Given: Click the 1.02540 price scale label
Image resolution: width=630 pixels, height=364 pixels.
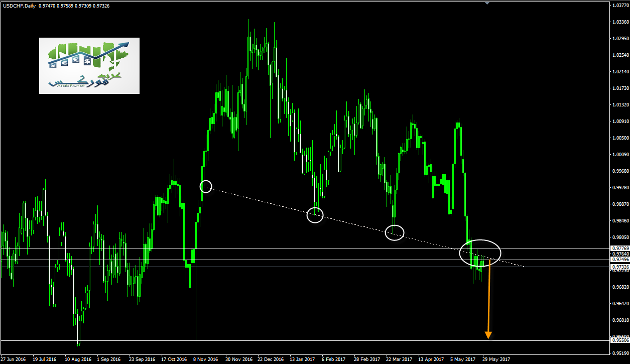Looking at the screenshot, I should (x=621, y=55).
